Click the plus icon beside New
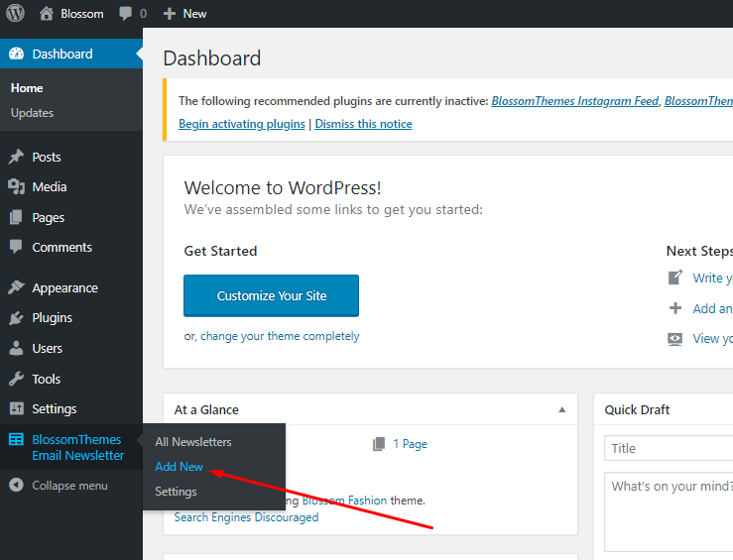 coord(170,14)
